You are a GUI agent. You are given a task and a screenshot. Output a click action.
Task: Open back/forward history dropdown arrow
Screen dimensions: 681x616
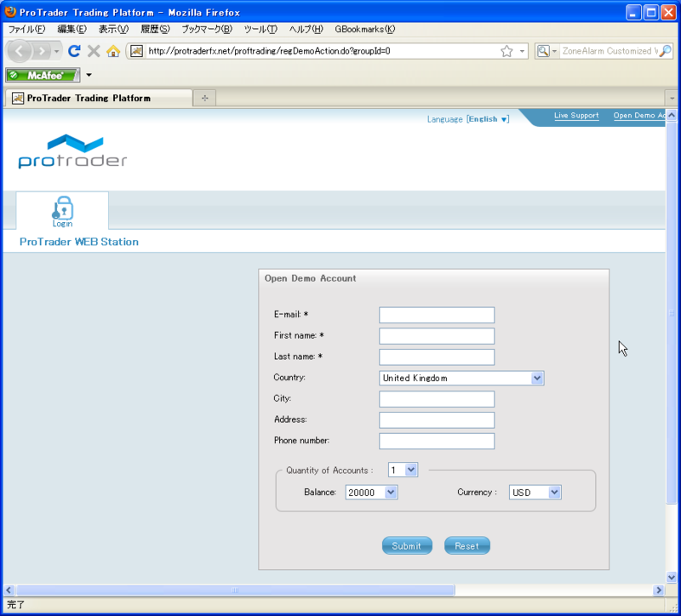pos(56,52)
